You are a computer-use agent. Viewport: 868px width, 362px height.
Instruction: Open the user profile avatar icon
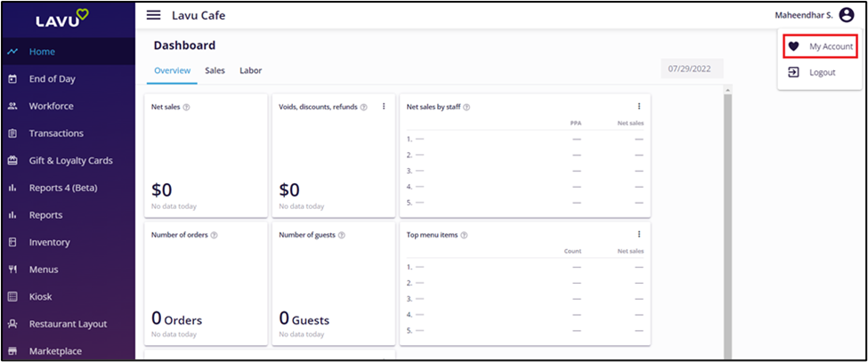[846, 15]
